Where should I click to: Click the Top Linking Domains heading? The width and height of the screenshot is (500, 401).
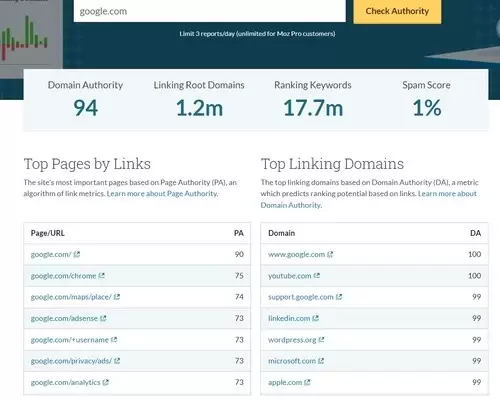pyautogui.click(x=332, y=164)
